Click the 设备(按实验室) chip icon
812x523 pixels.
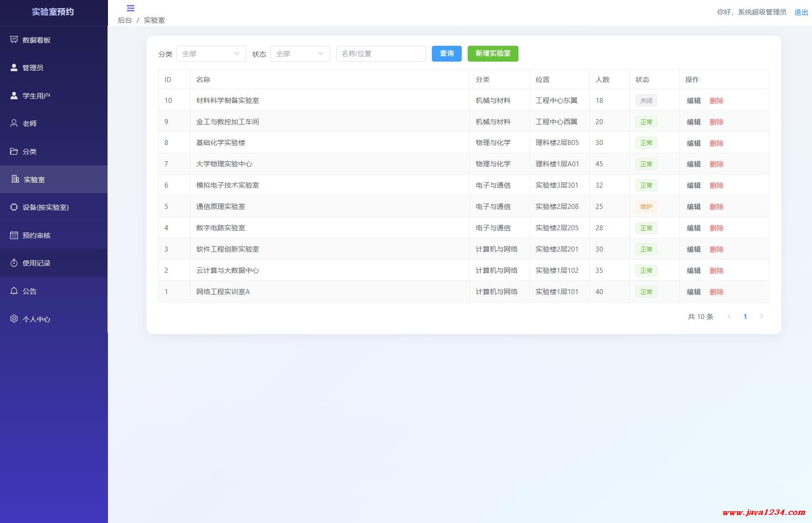tap(14, 207)
